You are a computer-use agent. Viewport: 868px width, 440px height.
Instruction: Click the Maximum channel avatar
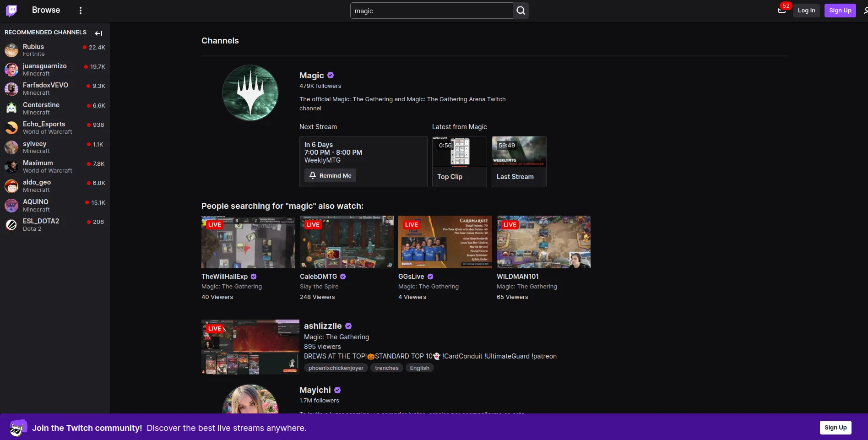11,167
